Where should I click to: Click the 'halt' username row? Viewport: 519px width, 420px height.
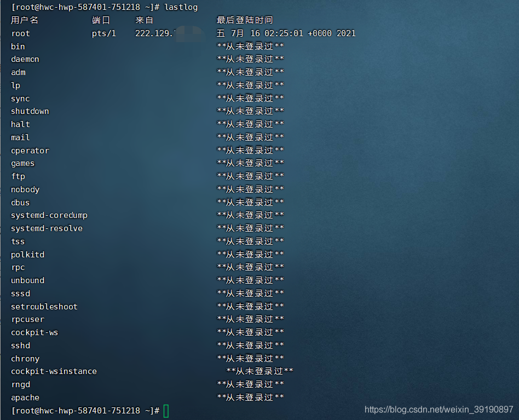(20, 124)
